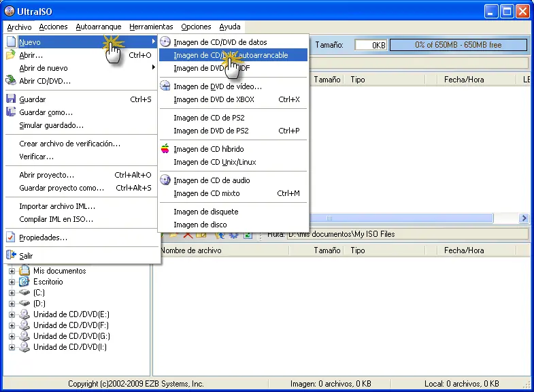Viewport: 534px width, 392px height.
Task: Click the 650MB capacity progress bar
Action: [x=458, y=45]
